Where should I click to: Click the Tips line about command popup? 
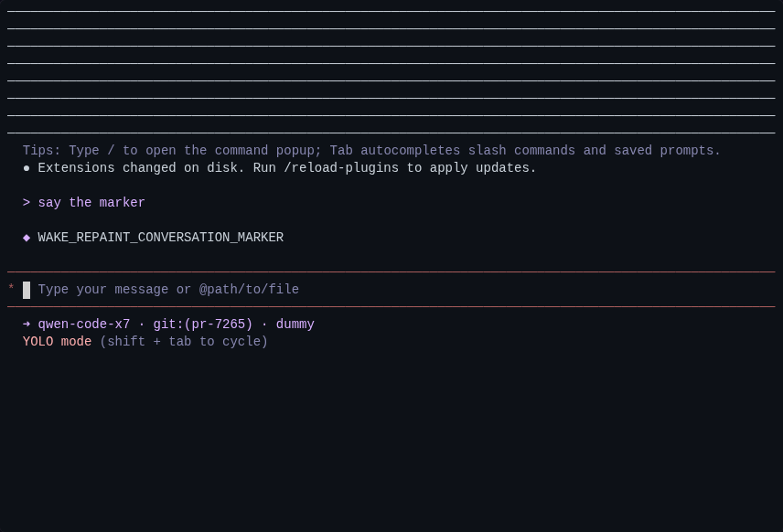pos(371,151)
